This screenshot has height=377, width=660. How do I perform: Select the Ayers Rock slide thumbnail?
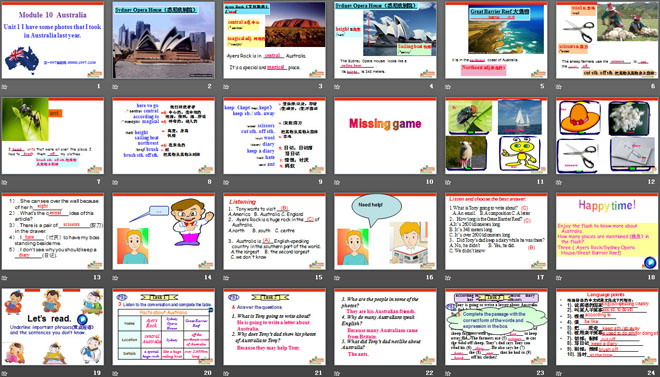pos(274,40)
